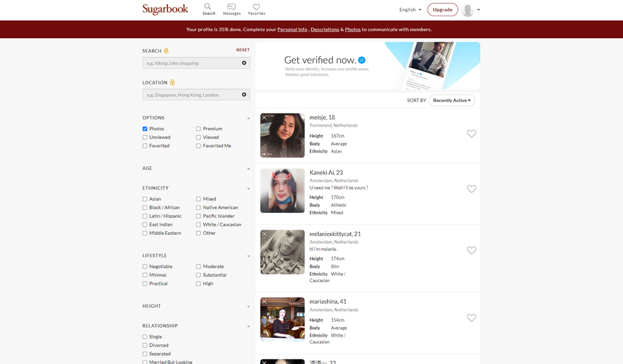Image resolution: width=623 pixels, height=364 pixels.
Task: Focus the search keywords input field
Action: (x=196, y=63)
